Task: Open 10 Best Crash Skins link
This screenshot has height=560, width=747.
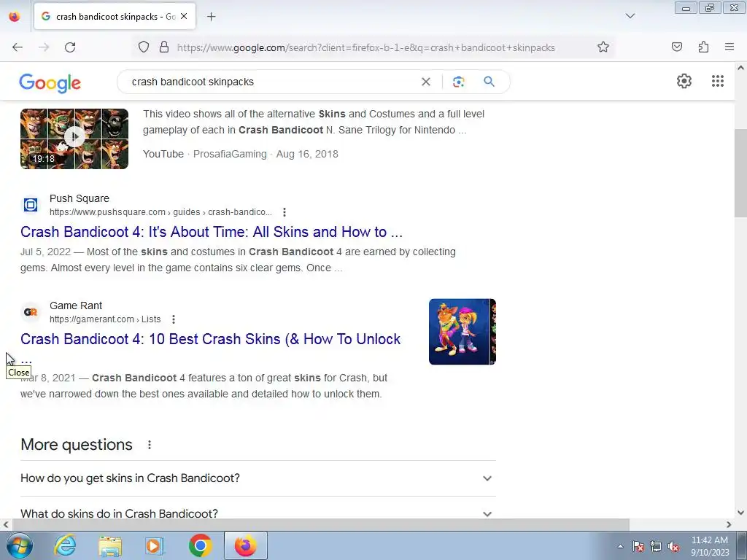Action: pyautogui.click(x=211, y=339)
